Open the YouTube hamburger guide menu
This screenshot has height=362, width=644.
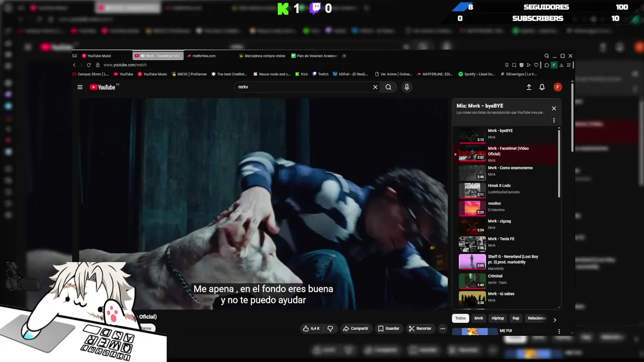point(80,87)
